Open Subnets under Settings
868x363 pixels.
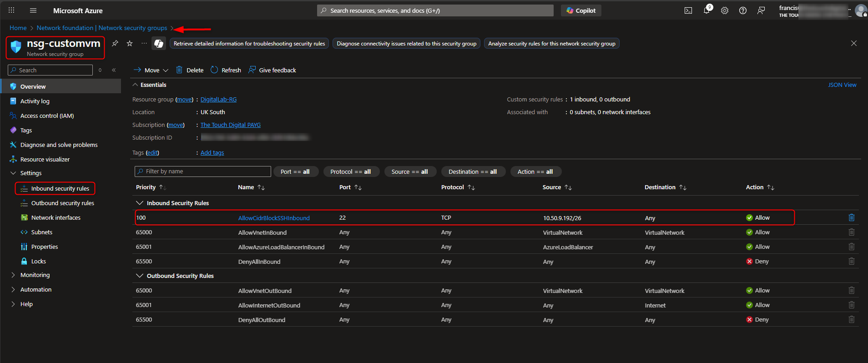(41, 232)
